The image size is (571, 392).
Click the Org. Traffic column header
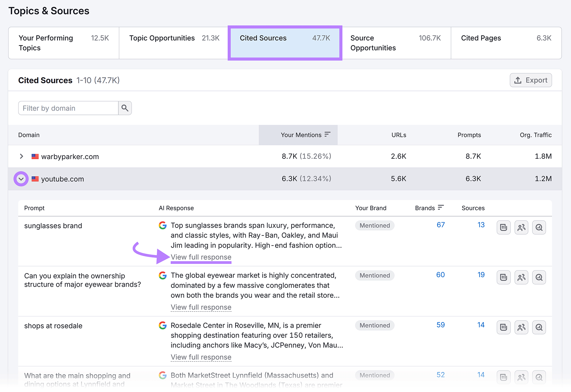536,135
